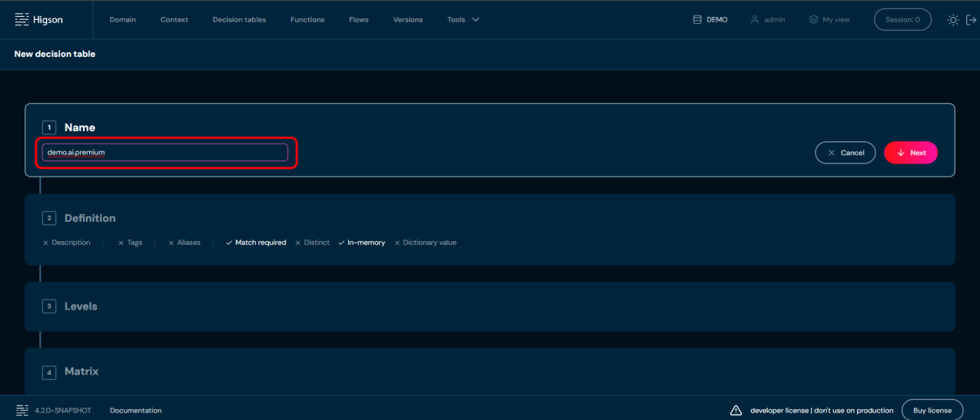980x420 pixels.
Task: Cancel the new decision table
Action: (845, 153)
